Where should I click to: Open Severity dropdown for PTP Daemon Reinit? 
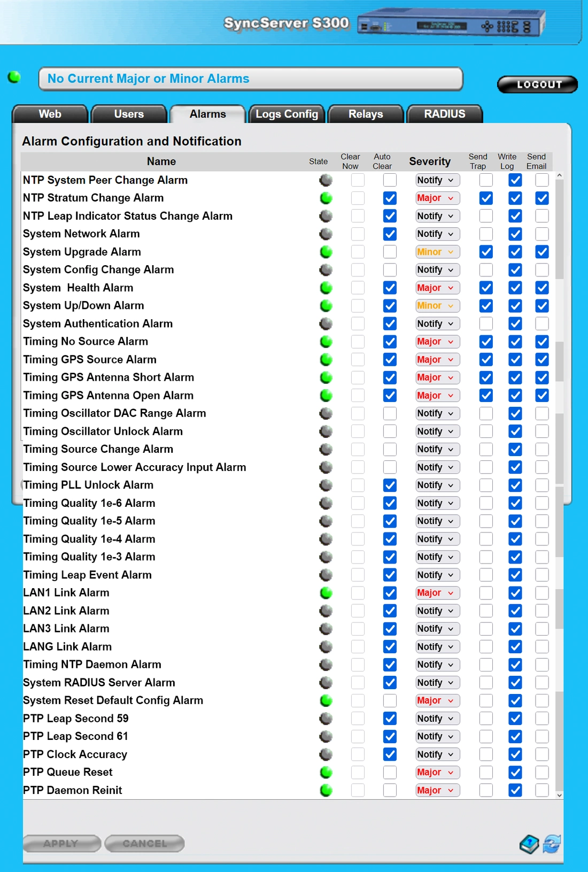(x=437, y=790)
